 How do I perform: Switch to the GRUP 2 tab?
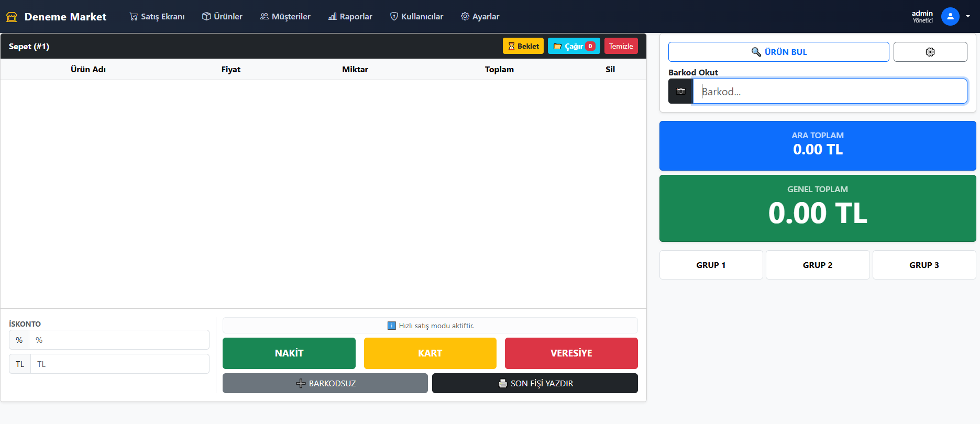[x=817, y=265]
